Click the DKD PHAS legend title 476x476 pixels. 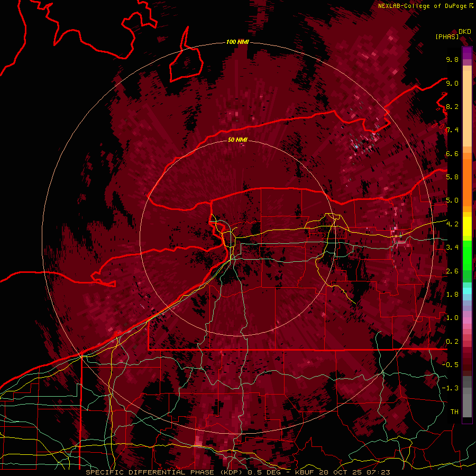click(x=453, y=34)
